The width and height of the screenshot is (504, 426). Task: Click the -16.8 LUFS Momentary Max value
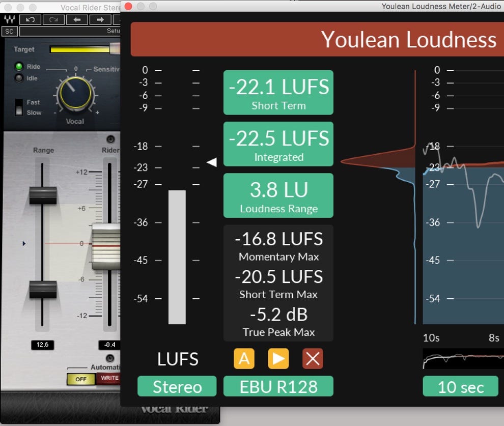click(x=278, y=239)
